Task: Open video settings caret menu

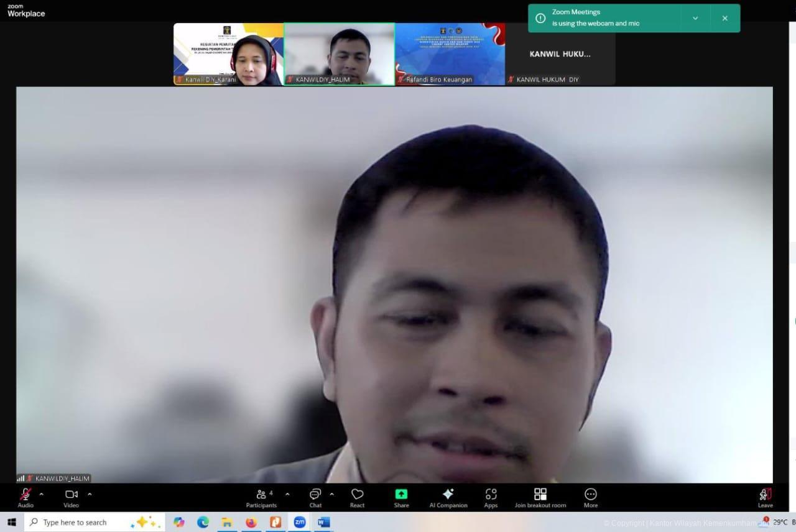Action: 90,494
